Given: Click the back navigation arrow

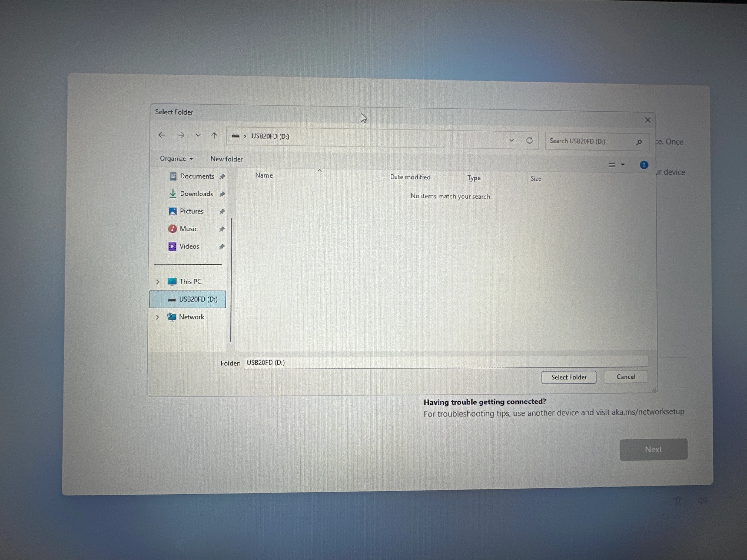Looking at the screenshot, I should coord(162,135).
